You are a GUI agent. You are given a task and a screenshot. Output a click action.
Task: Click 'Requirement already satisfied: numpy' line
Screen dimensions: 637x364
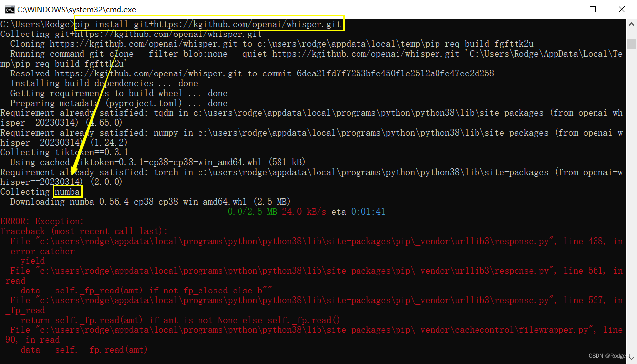312,133
